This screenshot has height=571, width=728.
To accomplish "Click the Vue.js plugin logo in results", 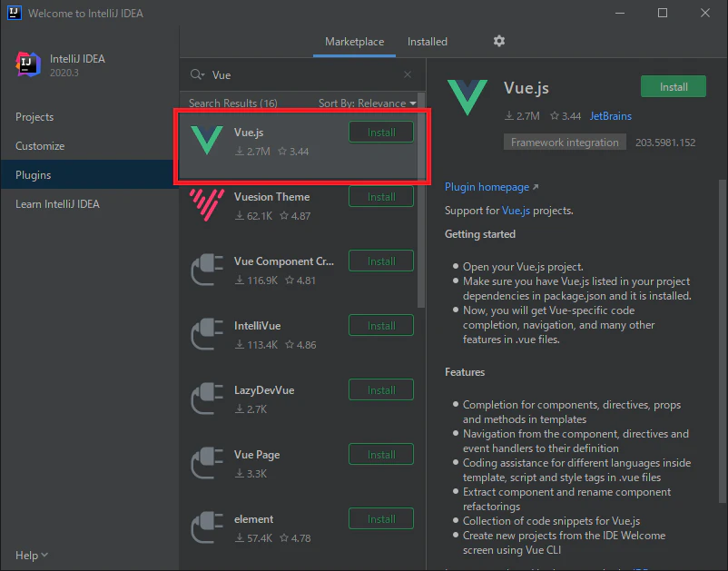I will pyautogui.click(x=207, y=140).
